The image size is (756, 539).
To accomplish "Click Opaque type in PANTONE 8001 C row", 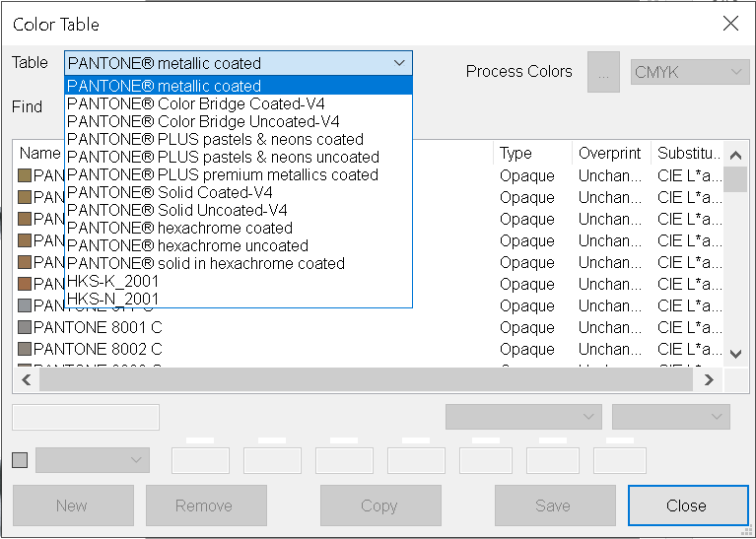I will (527, 328).
